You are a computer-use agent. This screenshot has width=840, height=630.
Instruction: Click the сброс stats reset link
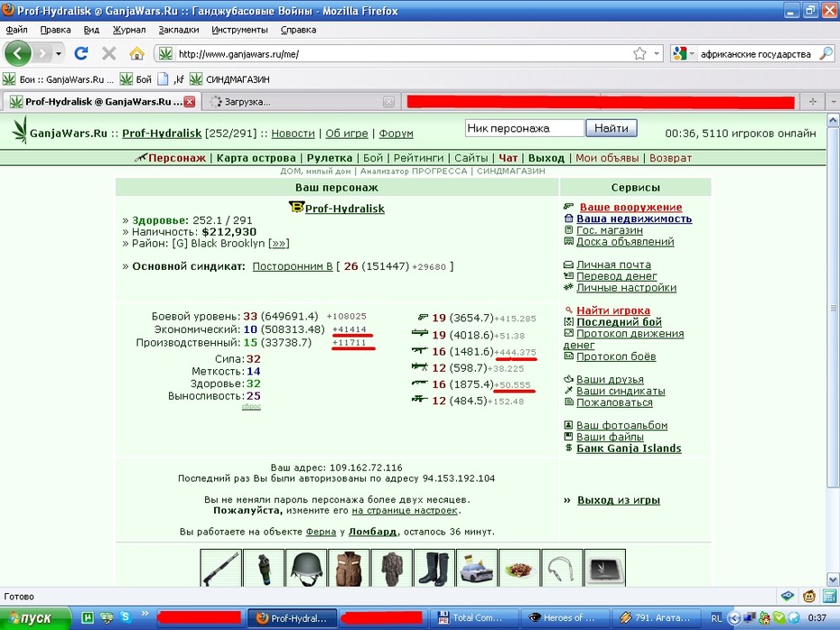tap(251, 406)
